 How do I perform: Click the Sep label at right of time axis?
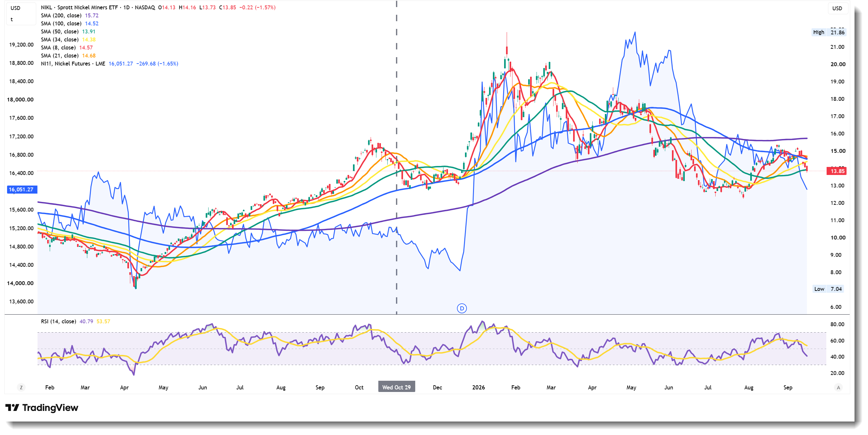[x=787, y=387]
